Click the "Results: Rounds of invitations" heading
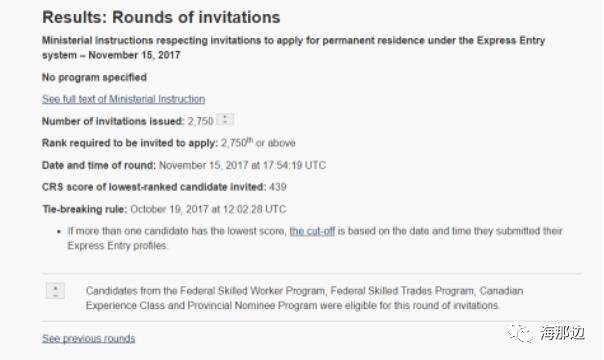This screenshot has width=604, height=360. click(x=161, y=17)
